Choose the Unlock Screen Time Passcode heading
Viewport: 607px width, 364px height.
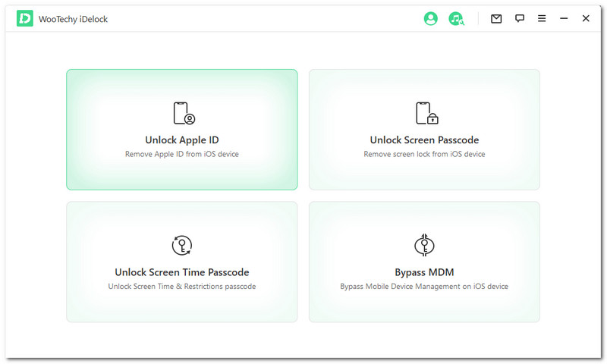coord(182,272)
